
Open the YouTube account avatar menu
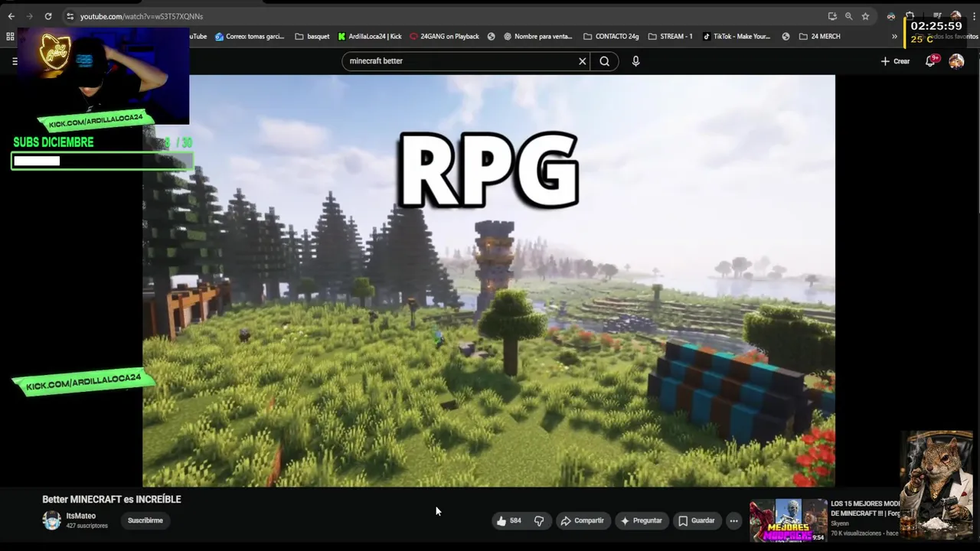coord(956,61)
